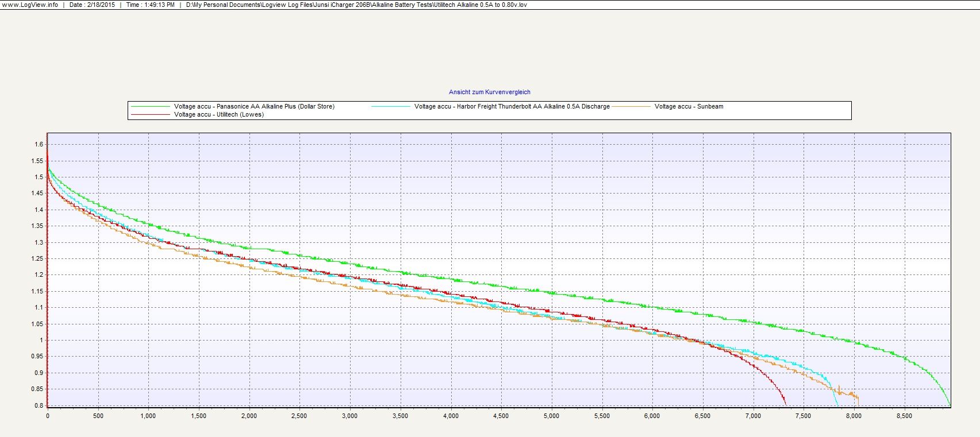The height and width of the screenshot is (437, 980).
Task: Click the 5,500 horizontal axis label
Action: (602, 416)
